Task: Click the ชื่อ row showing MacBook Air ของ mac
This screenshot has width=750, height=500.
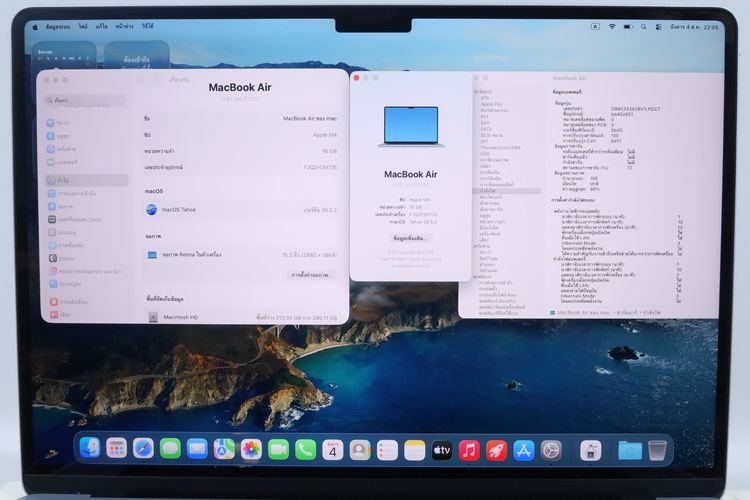Action: coord(241,118)
